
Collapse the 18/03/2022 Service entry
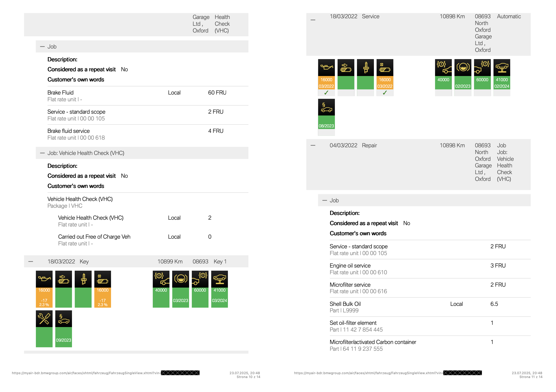313,20
